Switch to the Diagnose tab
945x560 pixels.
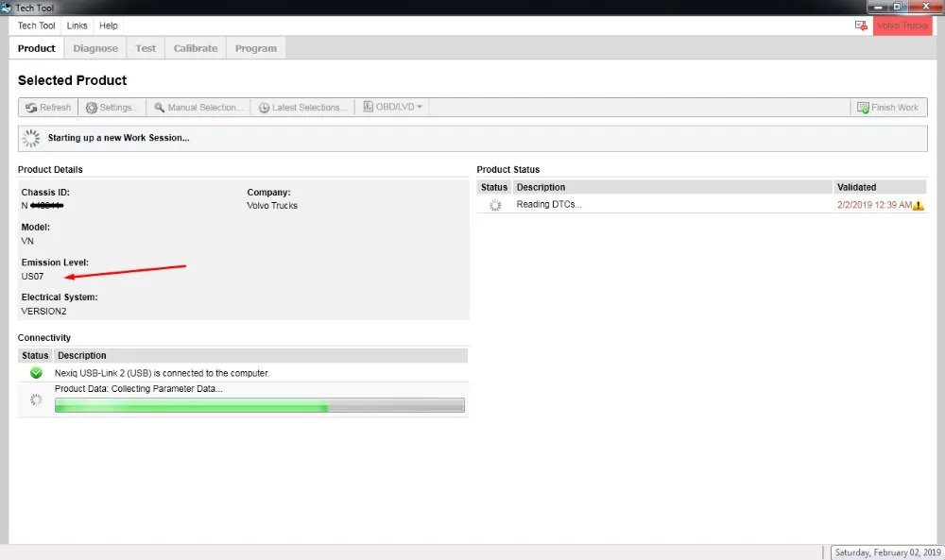[x=94, y=48]
